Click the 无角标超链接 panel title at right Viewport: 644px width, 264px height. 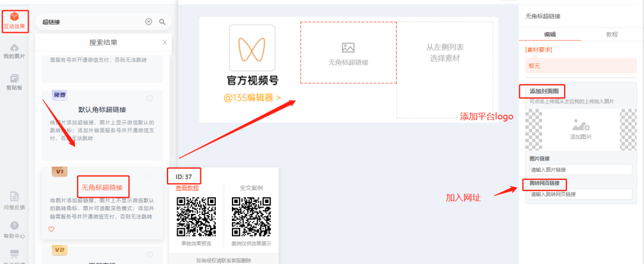[x=543, y=17]
